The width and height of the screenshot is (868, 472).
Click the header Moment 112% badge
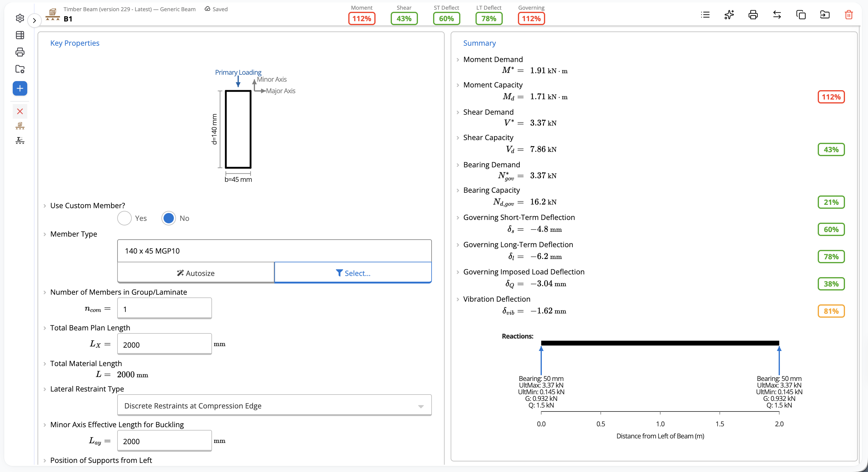pos(362,18)
